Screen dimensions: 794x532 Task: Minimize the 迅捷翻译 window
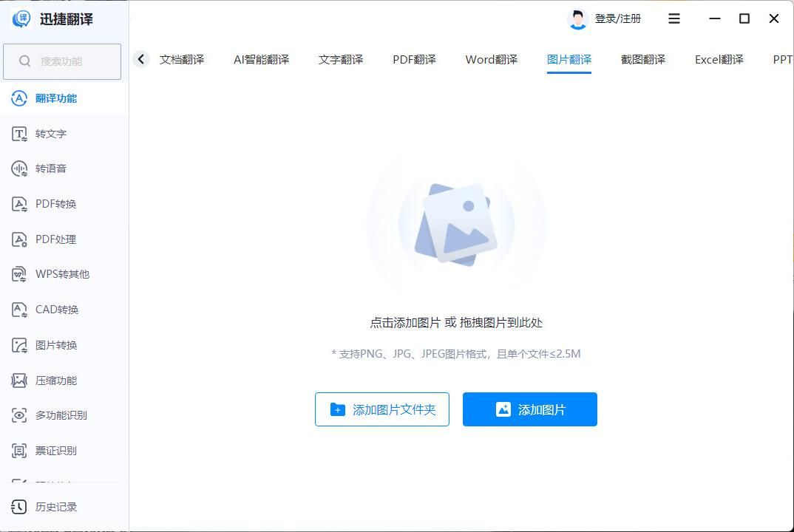[714, 18]
